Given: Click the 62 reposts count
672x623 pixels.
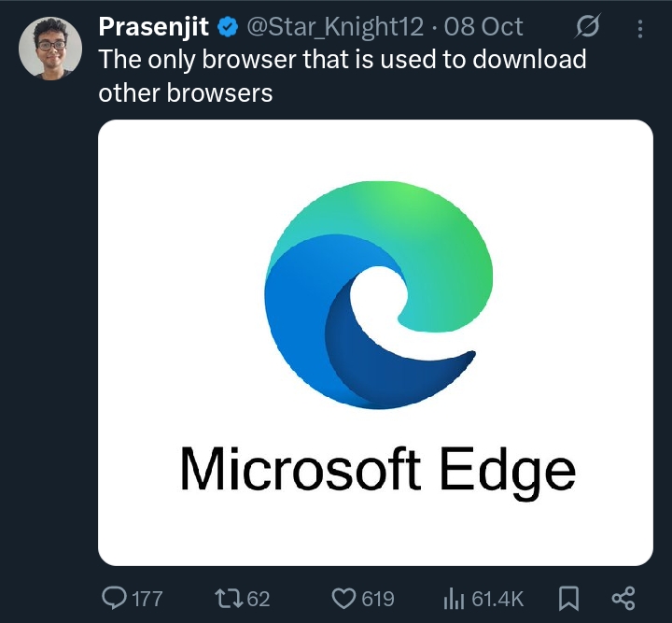Looking at the screenshot, I should point(258,598).
